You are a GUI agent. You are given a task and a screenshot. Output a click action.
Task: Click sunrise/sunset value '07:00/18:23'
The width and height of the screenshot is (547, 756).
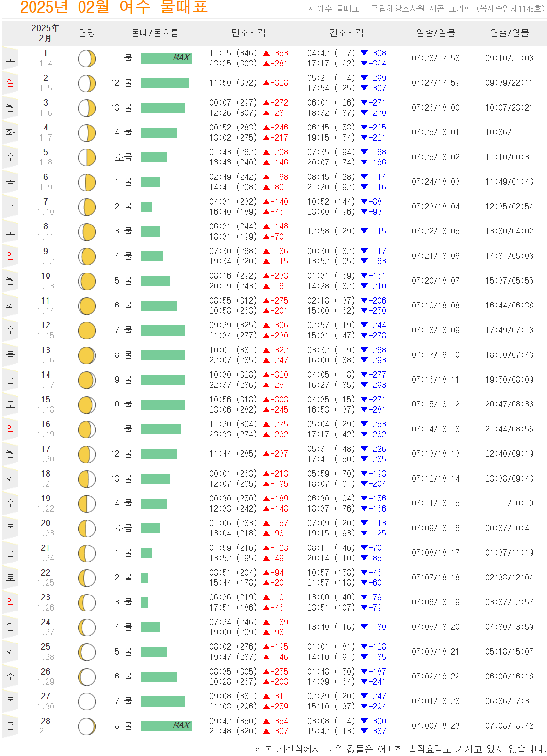(x=436, y=726)
